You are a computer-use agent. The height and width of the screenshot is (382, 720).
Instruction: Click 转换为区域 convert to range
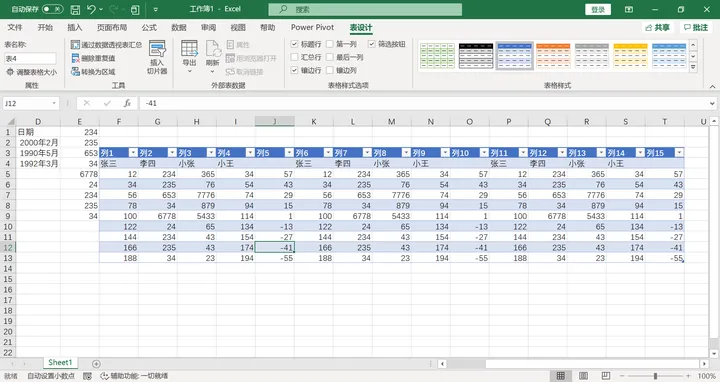click(x=93, y=72)
